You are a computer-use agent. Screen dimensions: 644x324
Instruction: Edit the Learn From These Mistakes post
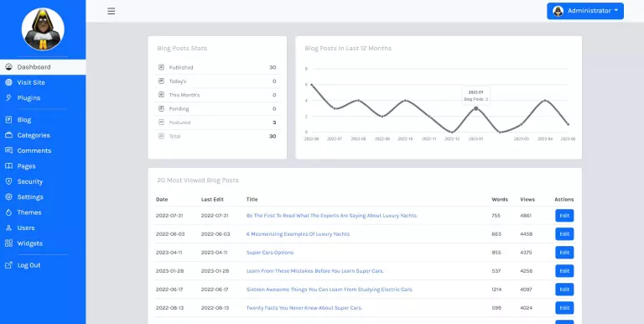tap(564, 271)
